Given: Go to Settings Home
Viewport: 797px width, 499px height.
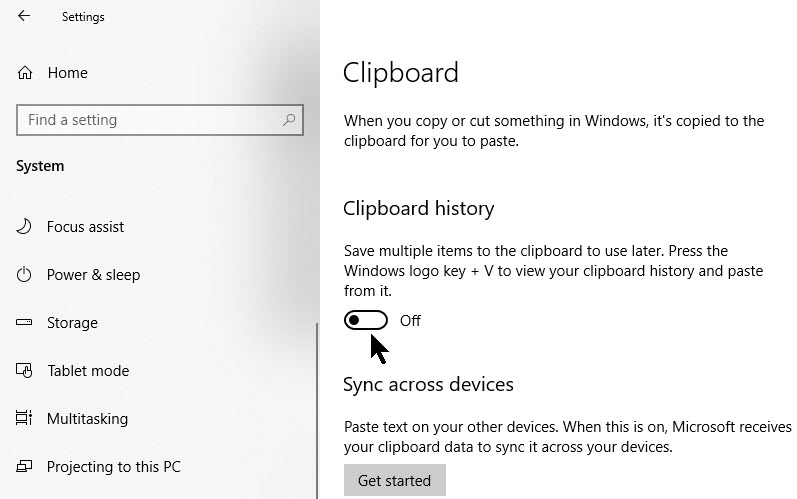Looking at the screenshot, I should [67, 73].
